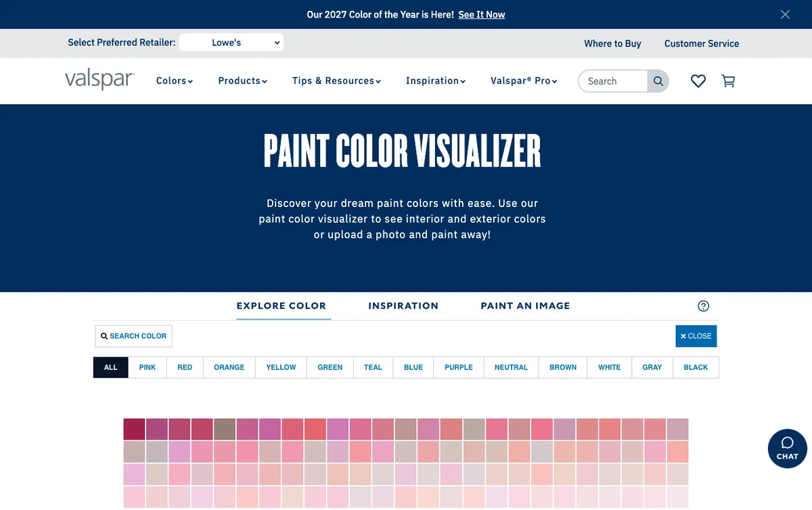
Task: Filter colors by PURPLE
Action: (459, 367)
